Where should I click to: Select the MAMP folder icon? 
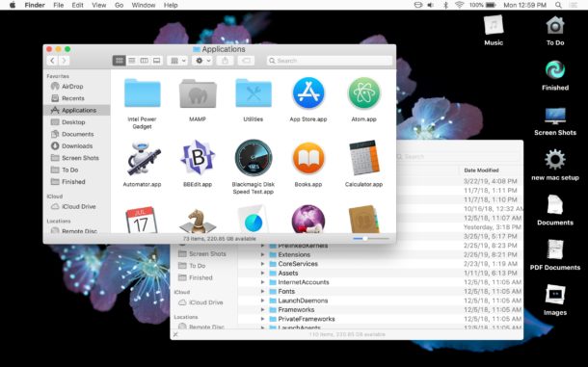[x=198, y=93]
